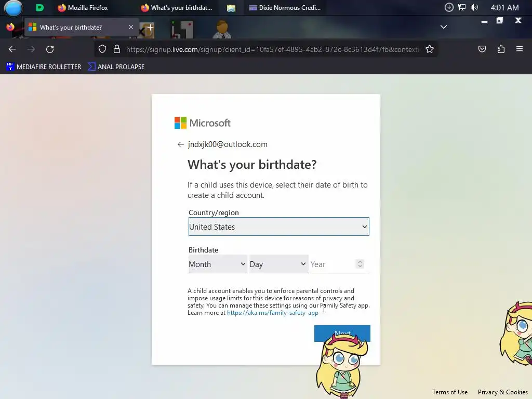Click the green chat app taskbar icon
Screen dimensions: 532x399
tap(39, 7)
